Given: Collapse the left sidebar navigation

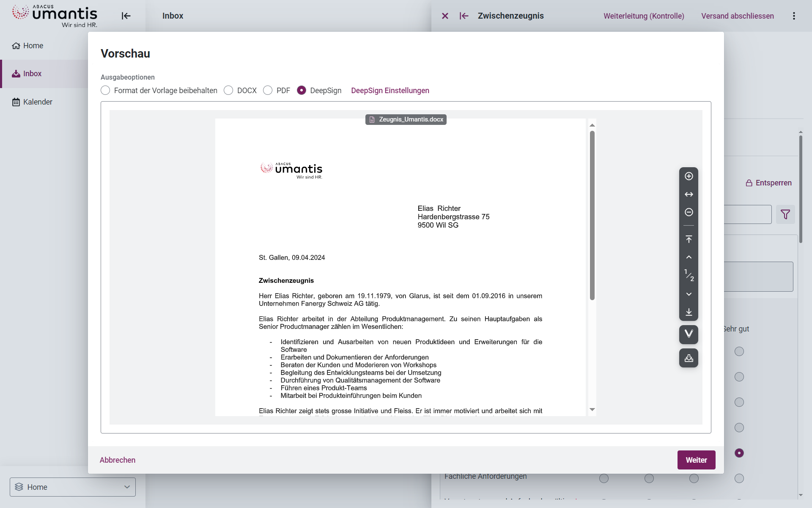Looking at the screenshot, I should coord(126,16).
